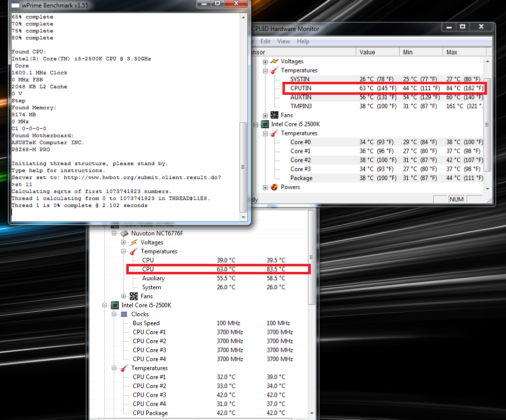The width and height of the screenshot is (506, 420).
Task: Open the View menu in CPUID Hardware Monitor
Action: 283,41
